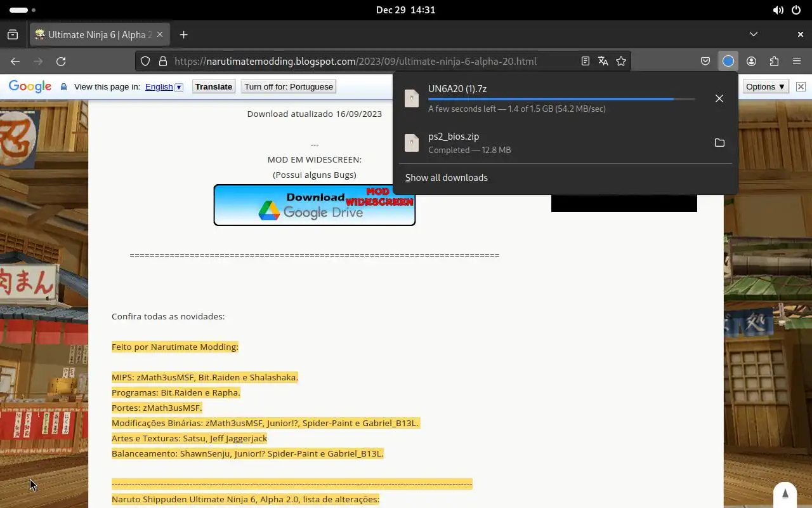Jump to top with arrow button
Image resolution: width=812 pixels, height=508 pixels.
pyautogui.click(x=785, y=494)
